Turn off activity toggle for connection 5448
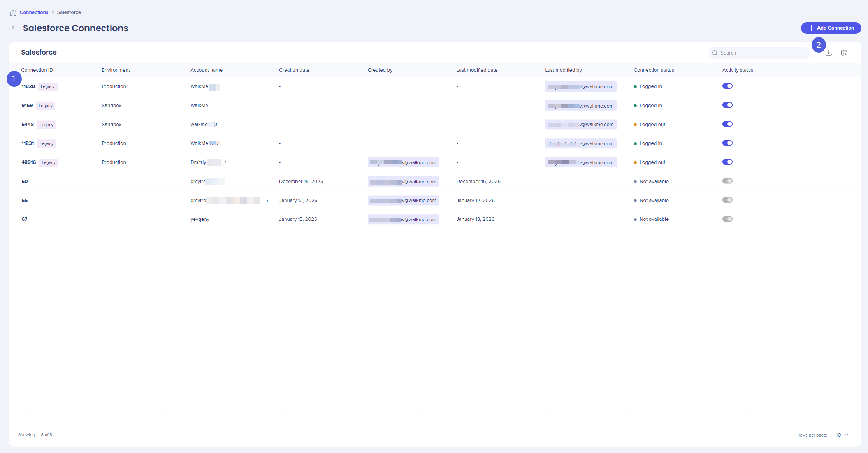This screenshot has width=868, height=453. [x=727, y=124]
